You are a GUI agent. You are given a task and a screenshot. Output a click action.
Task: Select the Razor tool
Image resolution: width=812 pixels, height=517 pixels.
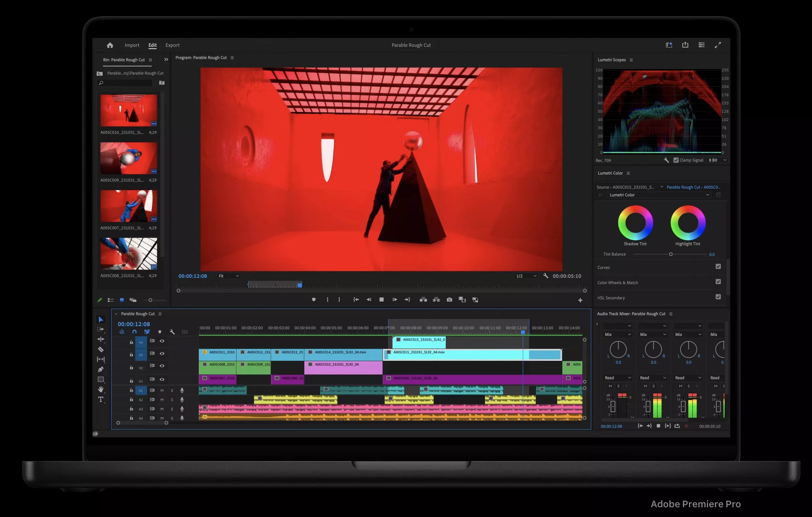(x=101, y=350)
